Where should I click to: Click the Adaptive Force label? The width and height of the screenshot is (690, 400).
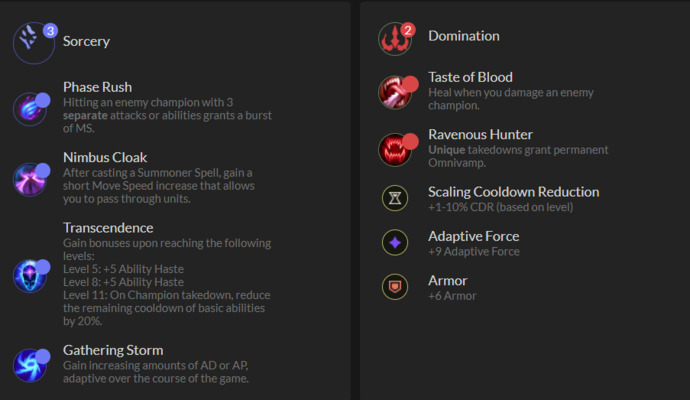pos(473,236)
